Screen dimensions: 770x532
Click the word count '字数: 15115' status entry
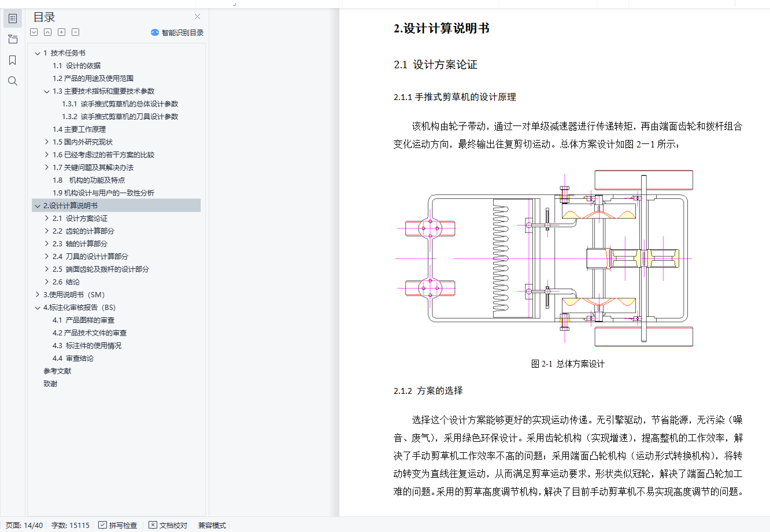point(71,526)
